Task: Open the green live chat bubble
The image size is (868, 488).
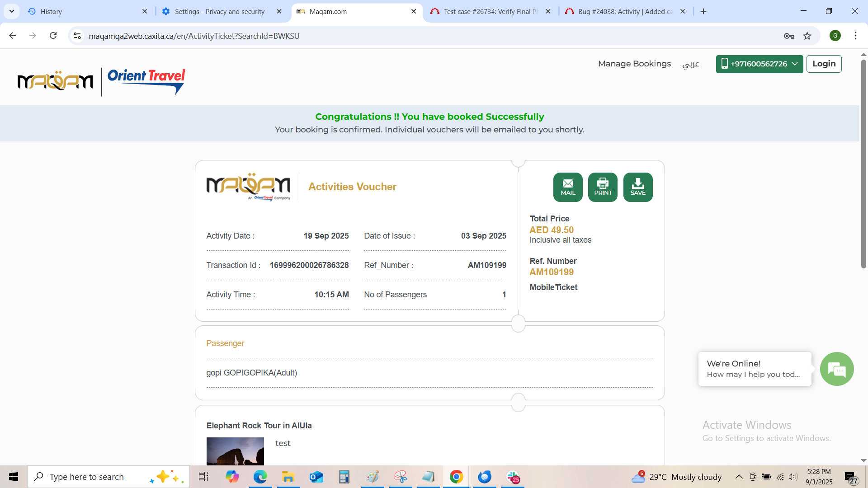Action: point(837,369)
